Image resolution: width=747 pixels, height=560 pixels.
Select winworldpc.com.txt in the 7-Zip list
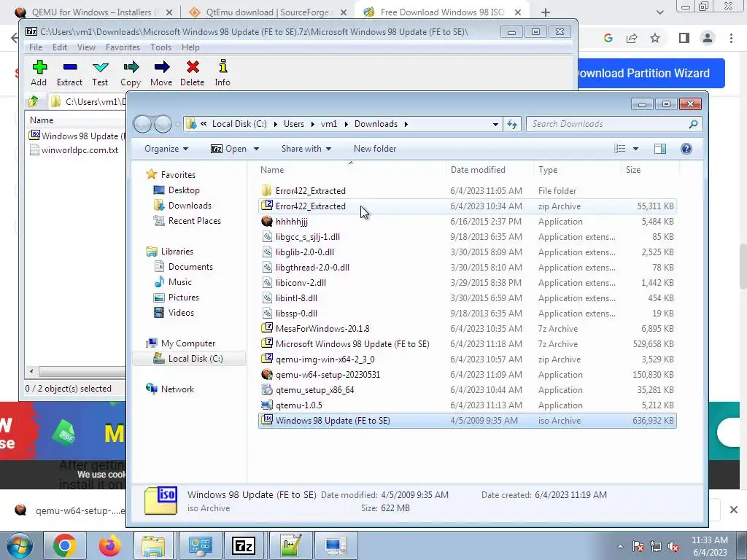[74, 150]
